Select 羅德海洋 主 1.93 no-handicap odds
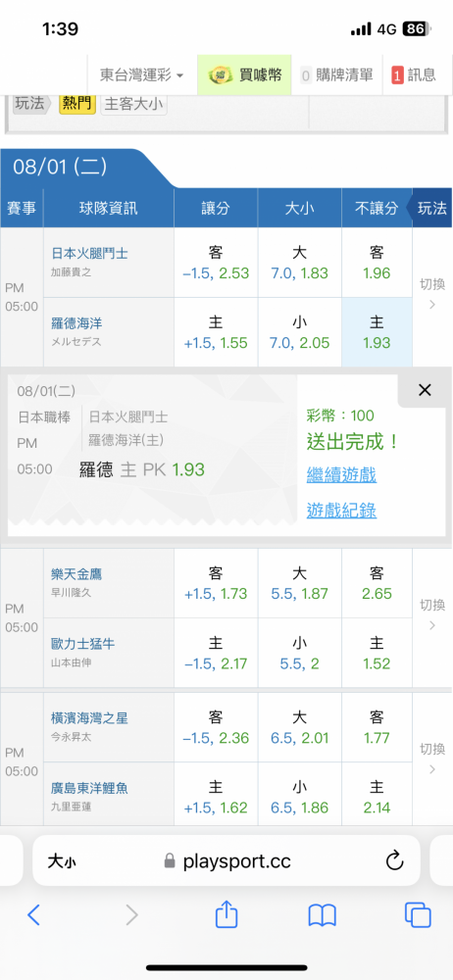Viewport: 453px width, 980px height. [377, 332]
